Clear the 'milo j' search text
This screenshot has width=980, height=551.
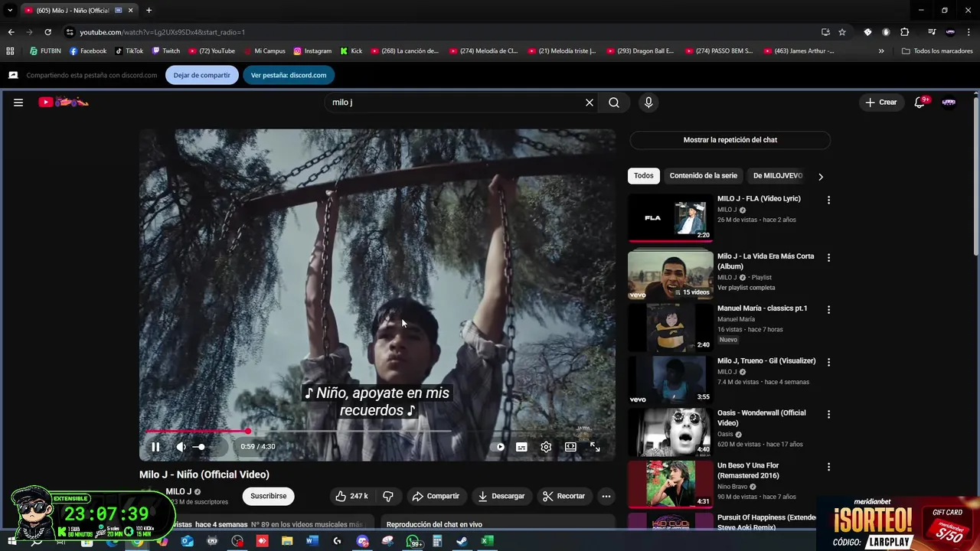590,103
